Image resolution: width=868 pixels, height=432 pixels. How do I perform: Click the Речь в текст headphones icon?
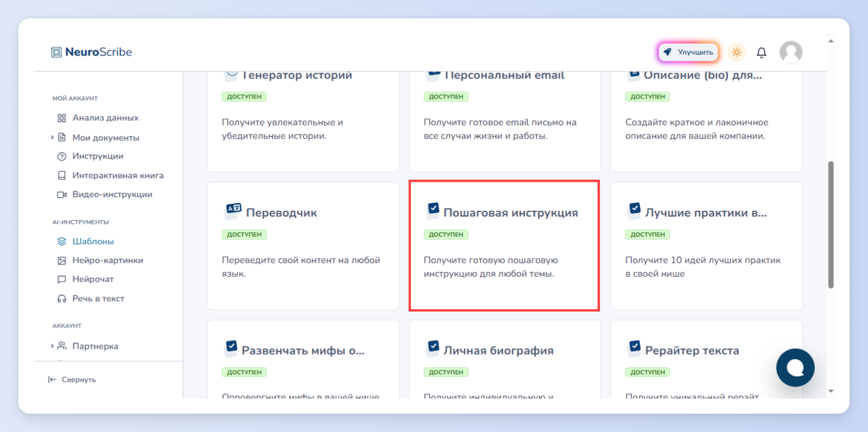point(61,299)
